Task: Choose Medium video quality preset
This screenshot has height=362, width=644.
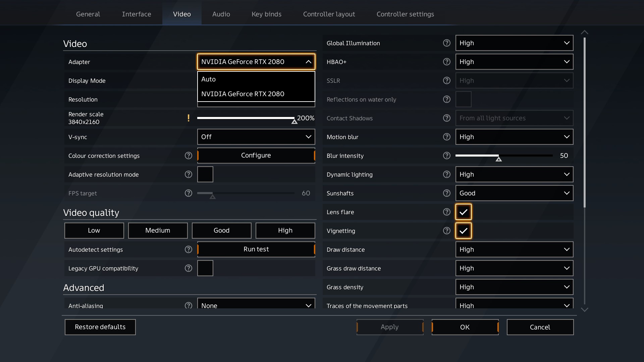Action: coord(158,231)
